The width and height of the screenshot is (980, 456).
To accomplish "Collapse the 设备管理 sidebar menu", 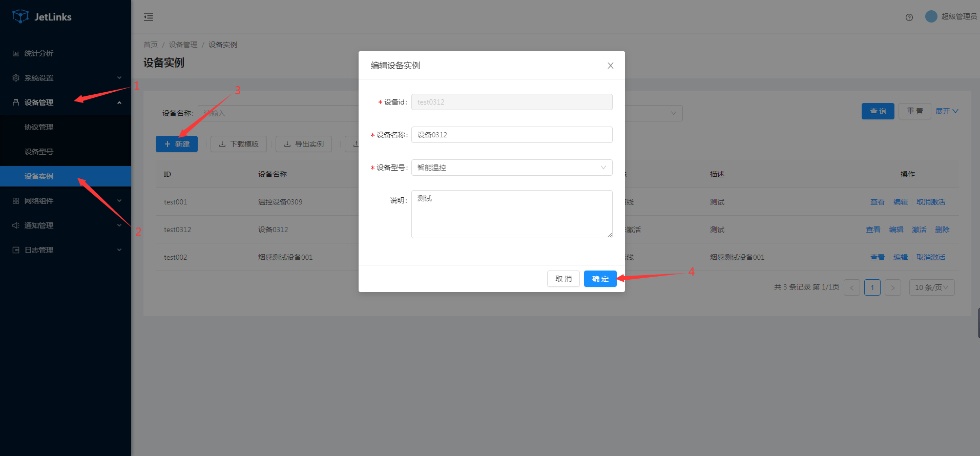I will [x=66, y=102].
